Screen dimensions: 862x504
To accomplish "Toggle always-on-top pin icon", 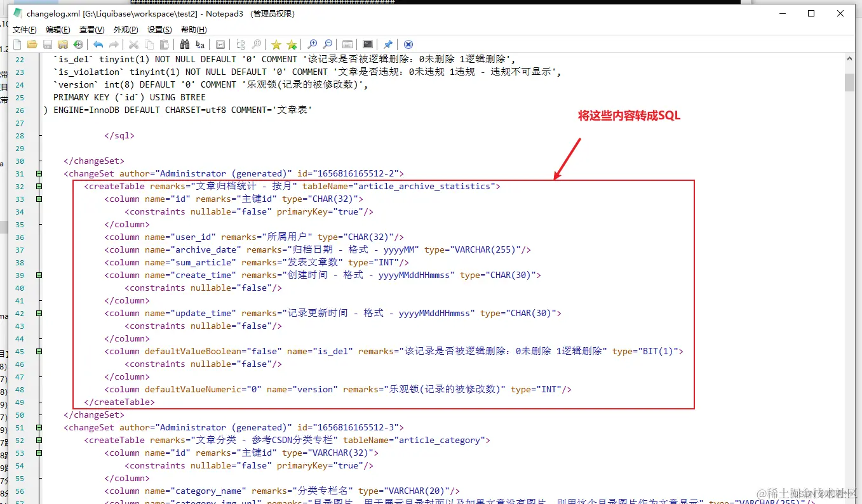I will [x=388, y=44].
